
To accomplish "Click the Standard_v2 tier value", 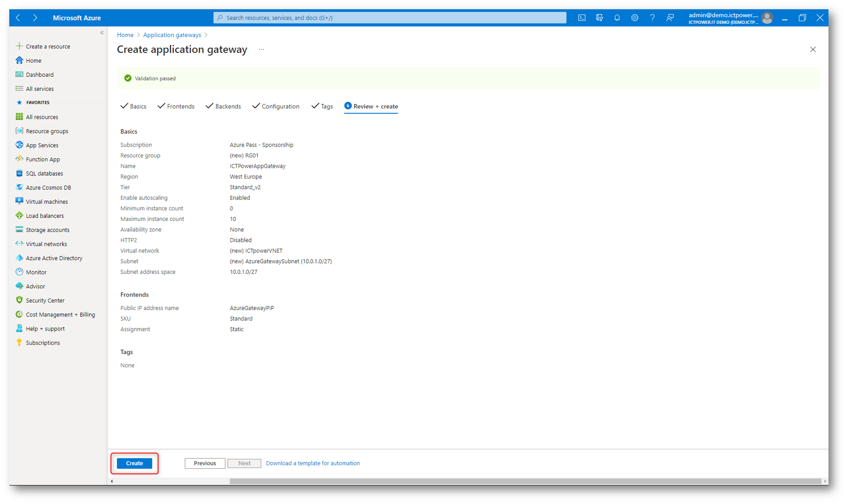I will (245, 187).
